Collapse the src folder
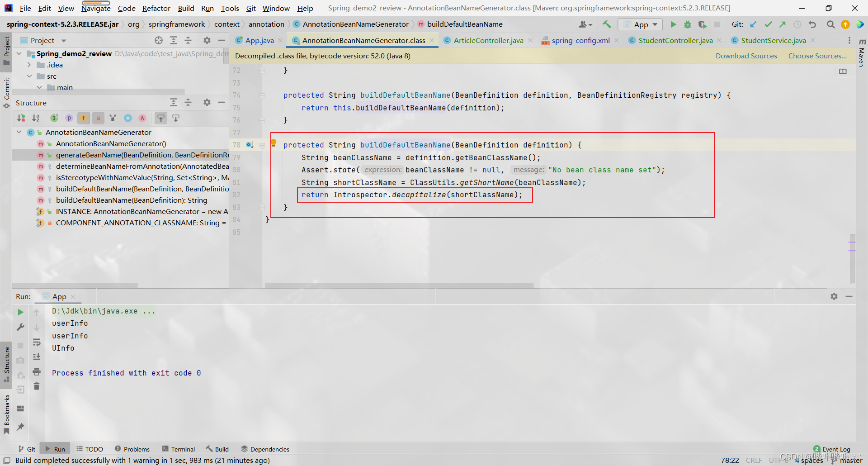Image resolution: width=868 pixels, height=466 pixels. coord(29,76)
